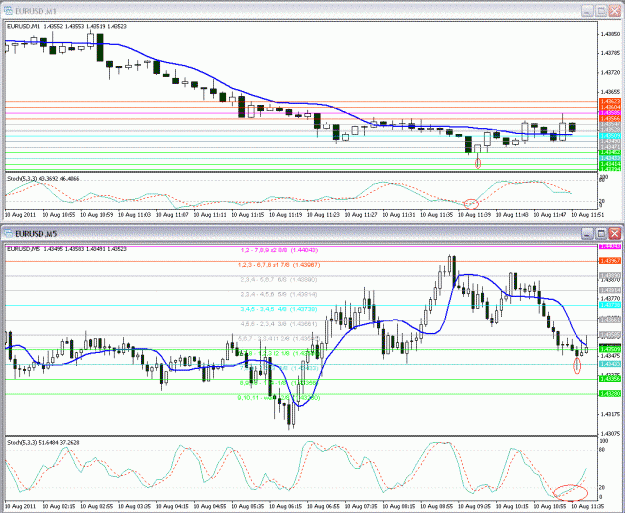The image size is (625, 513).
Task: Click the EURUSD,M5 title bar text
Action: 34,234
